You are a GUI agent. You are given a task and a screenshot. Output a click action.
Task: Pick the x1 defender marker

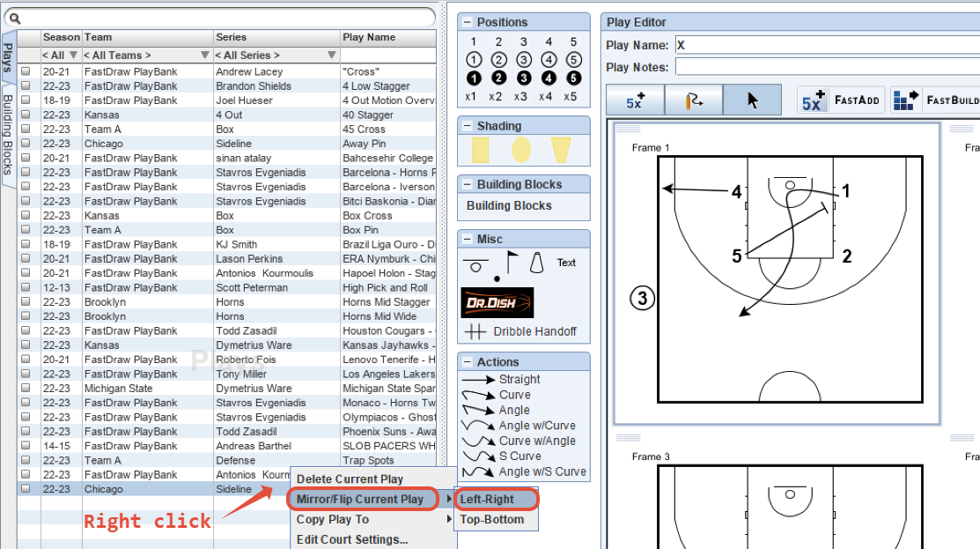(470, 97)
